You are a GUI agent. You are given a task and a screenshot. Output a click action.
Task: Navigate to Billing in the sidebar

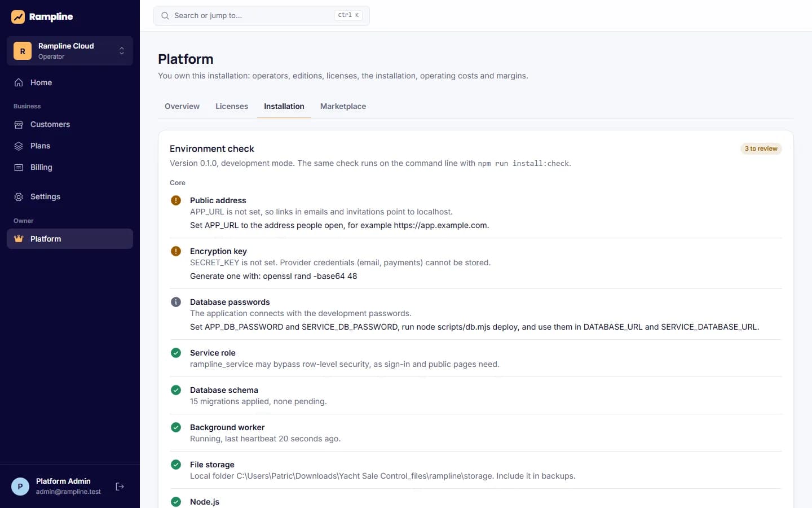[x=70, y=167]
